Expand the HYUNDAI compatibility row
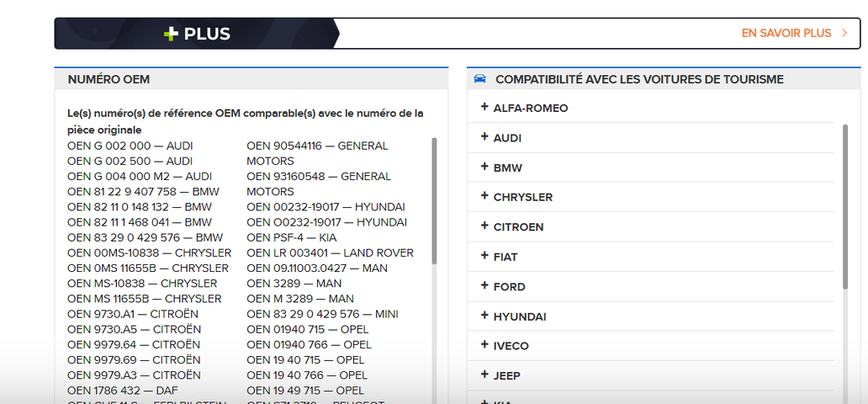Image resolution: width=868 pixels, height=404 pixels. tap(650, 317)
